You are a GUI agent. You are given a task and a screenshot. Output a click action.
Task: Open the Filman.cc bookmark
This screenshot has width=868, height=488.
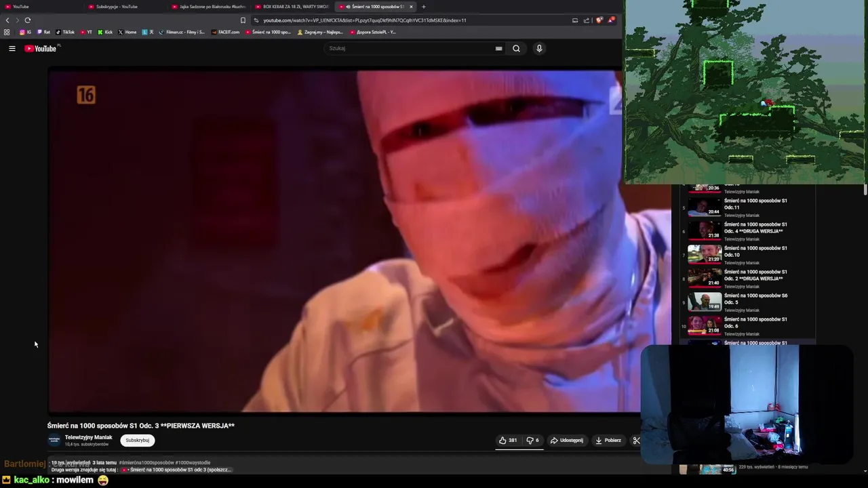(182, 32)
